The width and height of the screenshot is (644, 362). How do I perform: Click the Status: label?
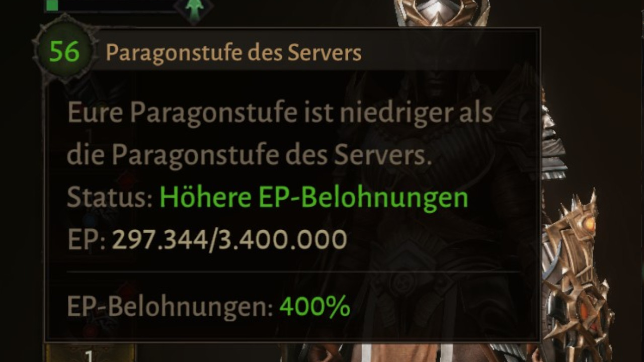tap(110, 198)
